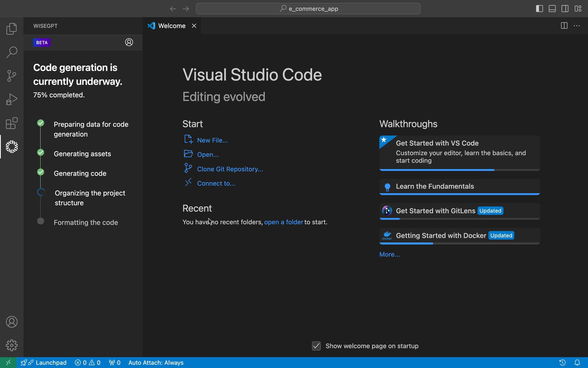588x368 pixels.
Task: Click Formatting the code step
Action: pos(86,222)
